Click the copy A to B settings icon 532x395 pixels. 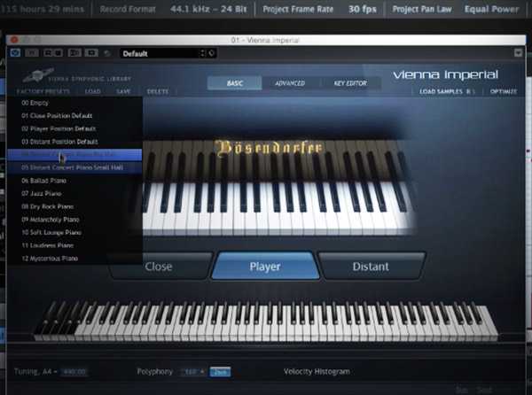pyautogui.click(x=91, y=53)
